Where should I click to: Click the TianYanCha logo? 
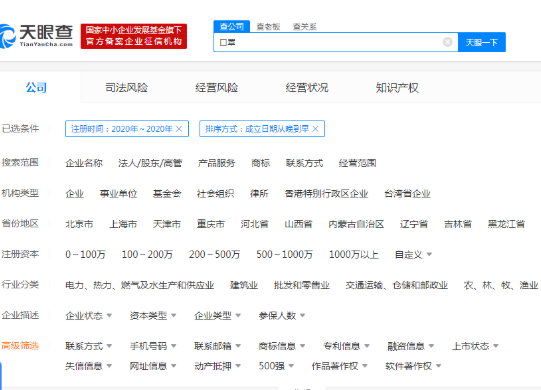pyautogui.click(x=36, y=36)
